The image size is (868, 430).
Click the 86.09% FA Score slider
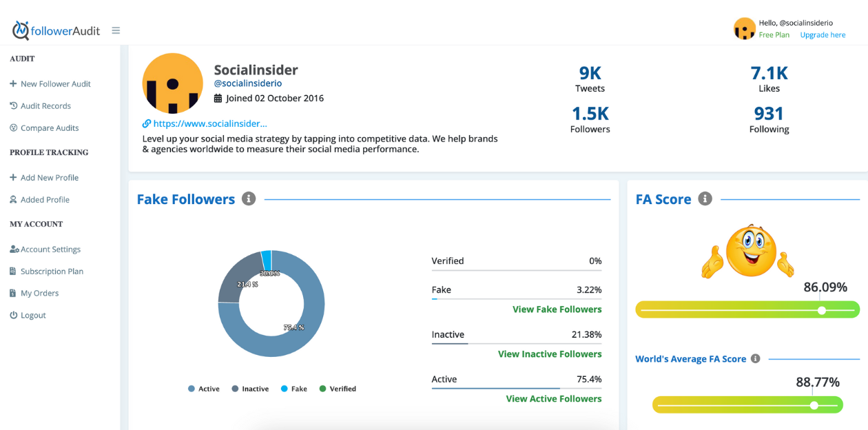pos(747,310)
